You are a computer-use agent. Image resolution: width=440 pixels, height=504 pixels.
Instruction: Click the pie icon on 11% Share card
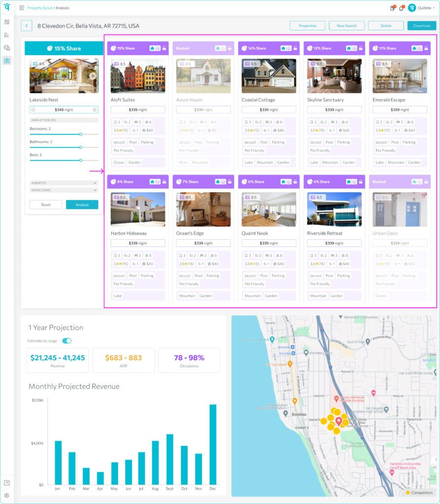pyautogui.click(x=375, y=48)
